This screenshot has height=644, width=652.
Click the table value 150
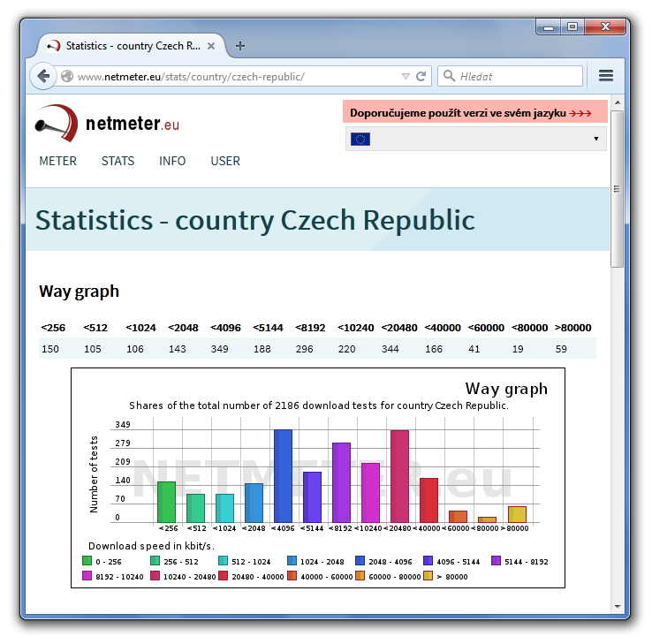[x=49, y=349]
